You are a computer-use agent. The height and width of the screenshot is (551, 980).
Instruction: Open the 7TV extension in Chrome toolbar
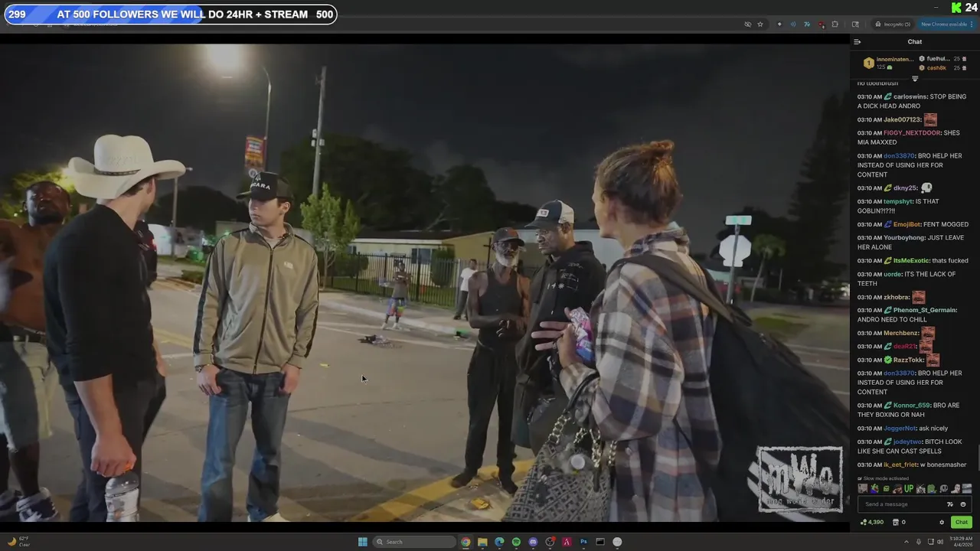807,24
